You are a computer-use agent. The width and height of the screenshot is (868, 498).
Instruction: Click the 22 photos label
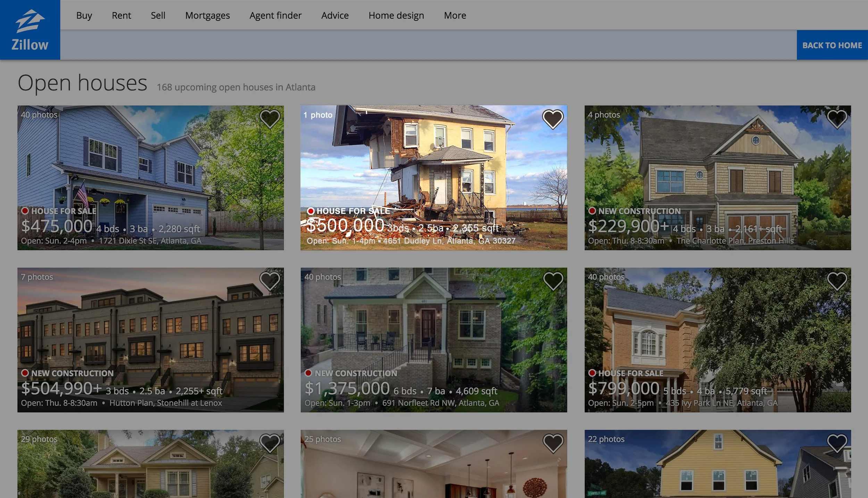click(x=606, y=439)
